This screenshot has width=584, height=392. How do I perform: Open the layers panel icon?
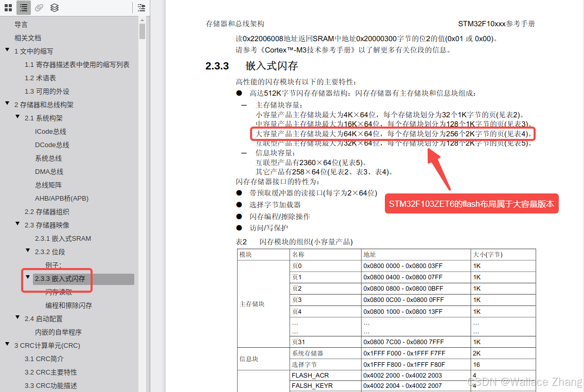(55, 7)
